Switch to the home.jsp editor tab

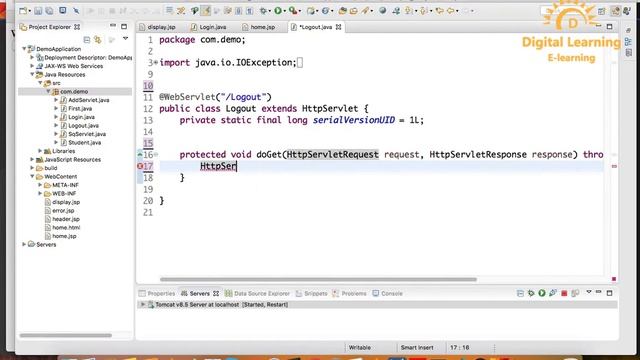(x=262, y=27)
